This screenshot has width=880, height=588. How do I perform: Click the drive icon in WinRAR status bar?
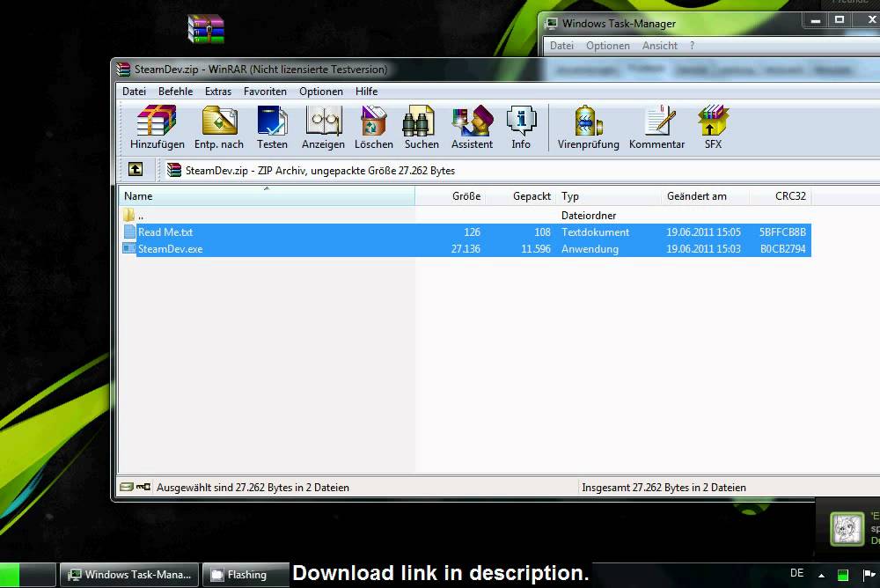(x=127, y=487)
